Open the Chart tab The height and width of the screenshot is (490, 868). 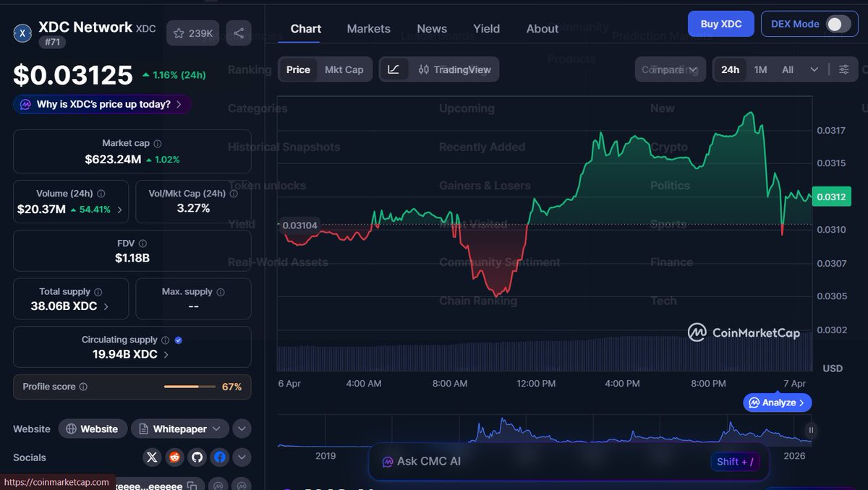tap(306, 29)
